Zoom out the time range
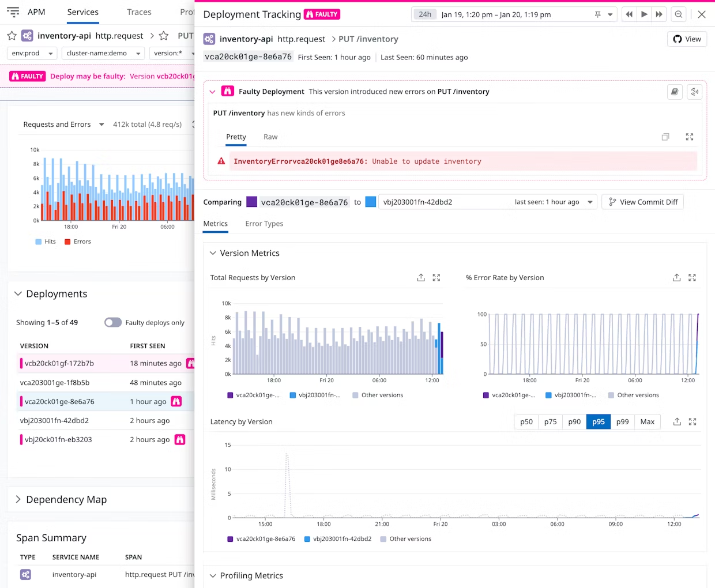 [x=679, y=14]
